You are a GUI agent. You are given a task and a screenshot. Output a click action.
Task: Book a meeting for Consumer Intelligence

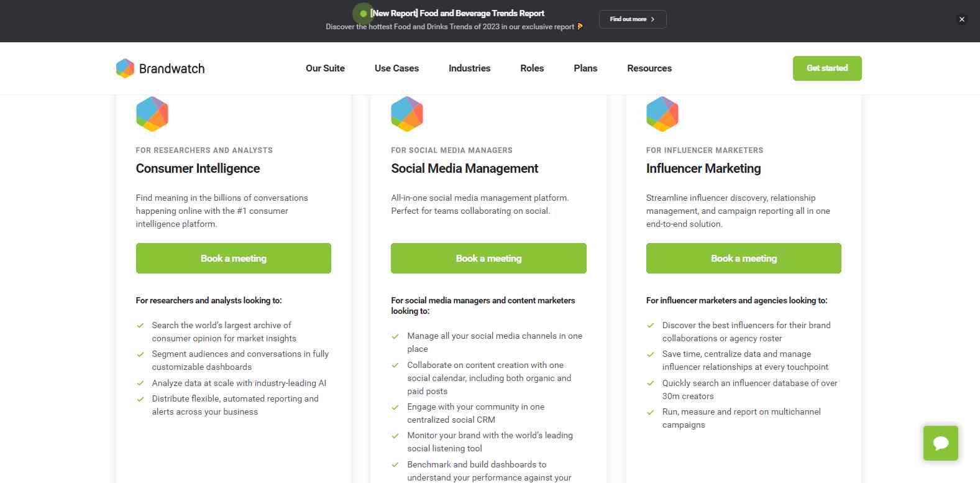click(x=234, y=258)
